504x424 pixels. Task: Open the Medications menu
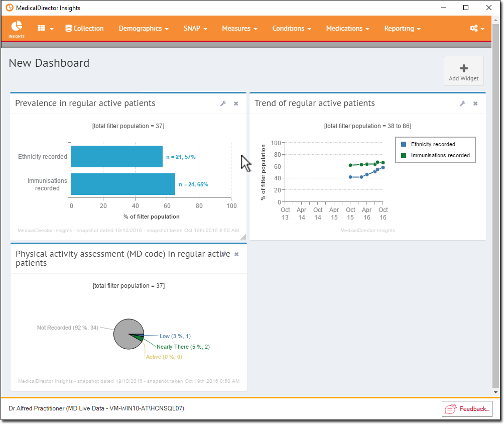(x=347, y=29)
